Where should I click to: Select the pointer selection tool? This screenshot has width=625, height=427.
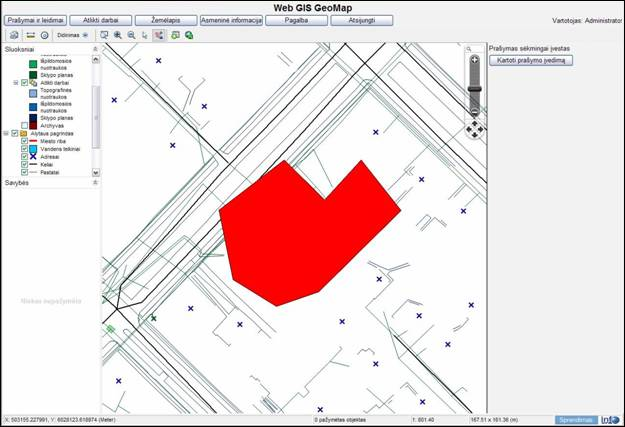coord(145,35)
